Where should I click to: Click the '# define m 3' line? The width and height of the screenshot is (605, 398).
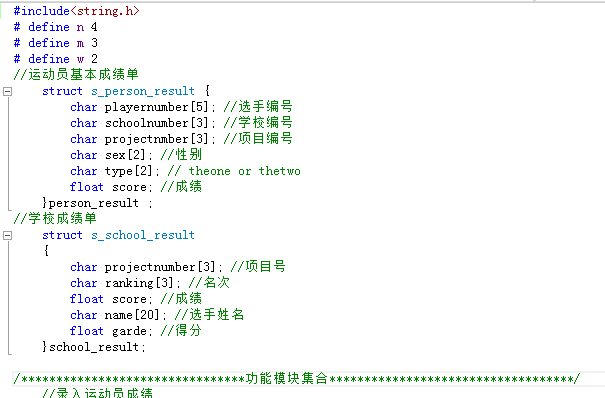point(55,43)
